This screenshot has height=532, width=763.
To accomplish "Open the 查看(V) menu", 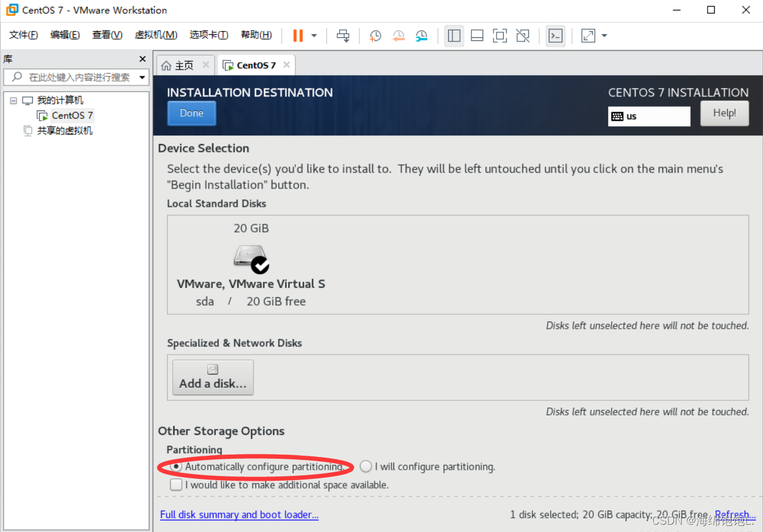I will pyautogui.click(x=107, y=35).
